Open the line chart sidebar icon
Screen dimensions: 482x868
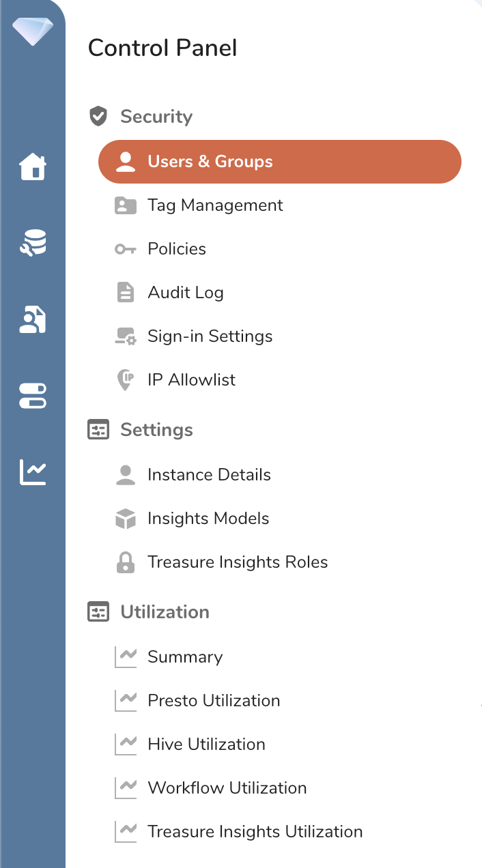tap(33, 472)
